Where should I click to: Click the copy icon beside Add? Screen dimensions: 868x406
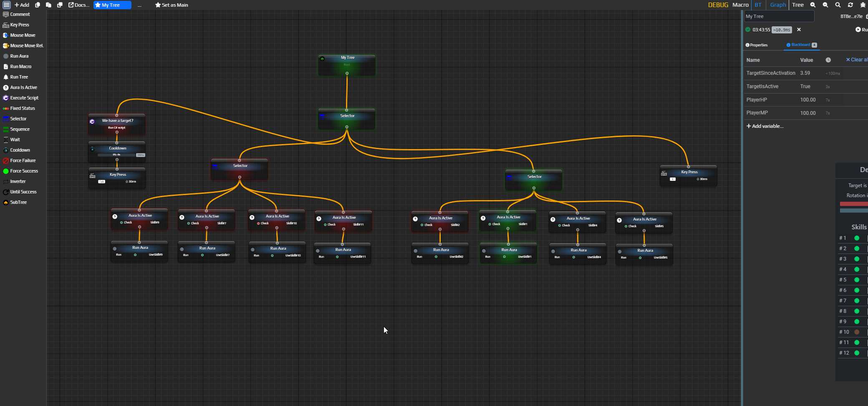point(38,5)
